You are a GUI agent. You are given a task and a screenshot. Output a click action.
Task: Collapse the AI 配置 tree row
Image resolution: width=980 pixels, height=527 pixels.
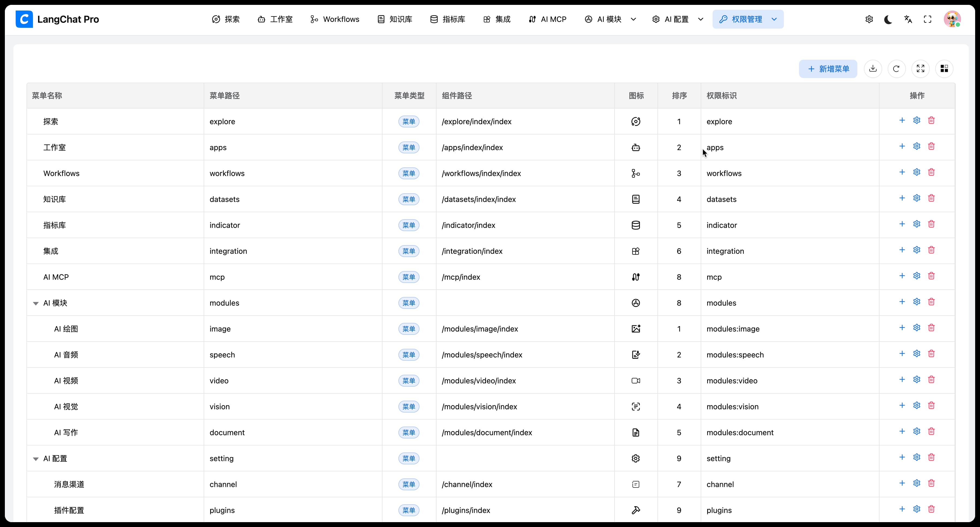coord(36,459)
